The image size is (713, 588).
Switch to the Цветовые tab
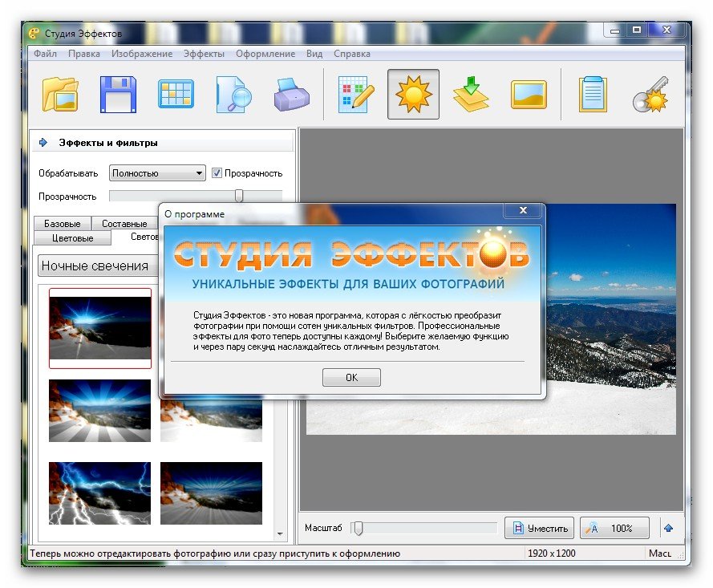[73, 238]
